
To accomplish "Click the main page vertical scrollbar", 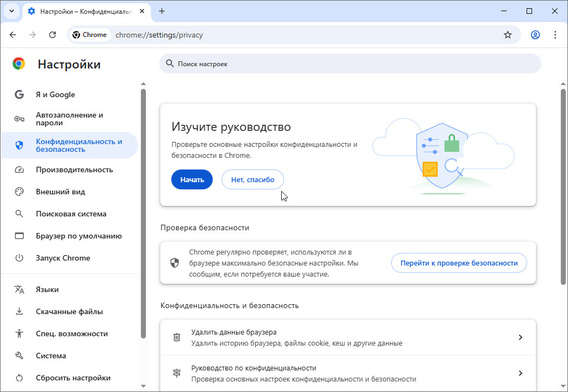I will pyautogui.click(x=563, y=188).
